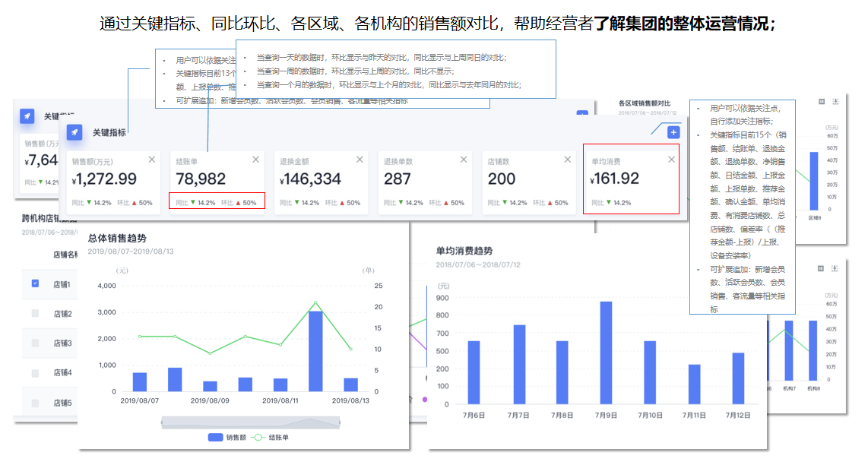Toggle the 结账单 legend entry
Image resolution: width=868 pixels, height=462 pixels.
pos(270,437)
